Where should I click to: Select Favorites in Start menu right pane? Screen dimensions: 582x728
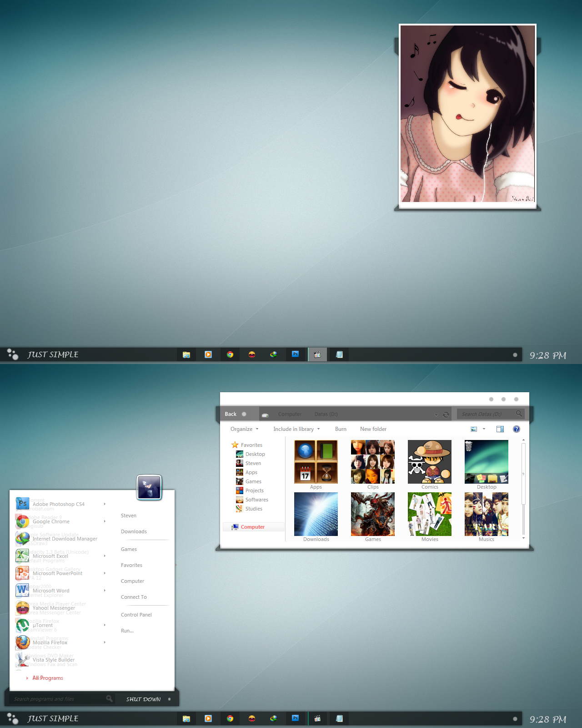coord(131,565)
